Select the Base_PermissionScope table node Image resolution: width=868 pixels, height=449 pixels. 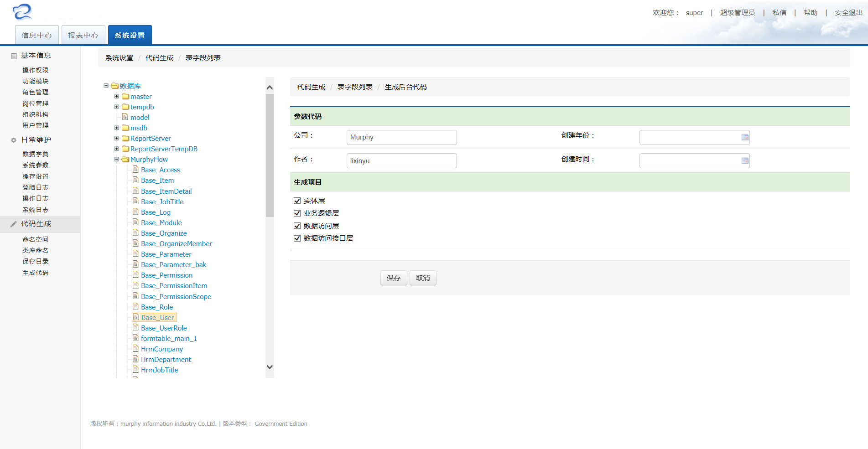[x=176, y=296]
